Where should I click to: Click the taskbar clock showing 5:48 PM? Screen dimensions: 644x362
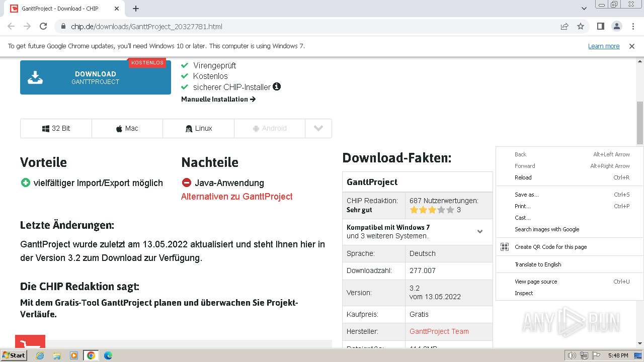(x=618, y=355)
